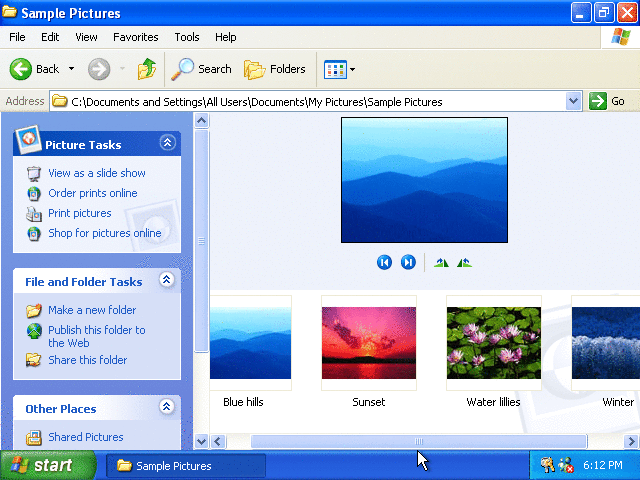Collapse the Picture Tasks panel
Screen dimensions: 640x480
coord(167,142)
